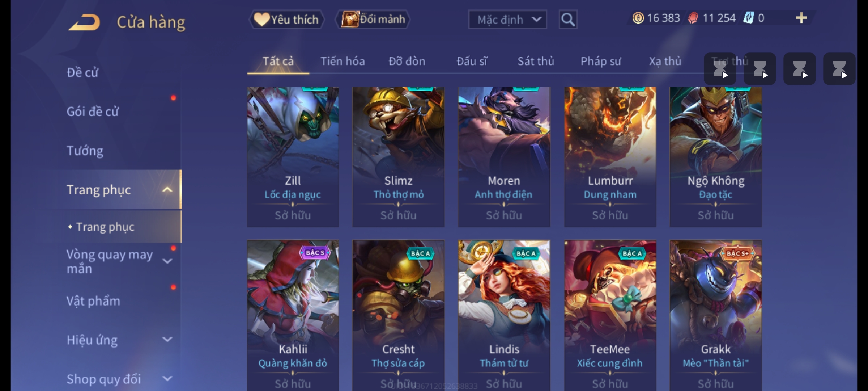Open the search magnifier icon
The width and height of the screenshot is (868, 391).
point(568,20)
